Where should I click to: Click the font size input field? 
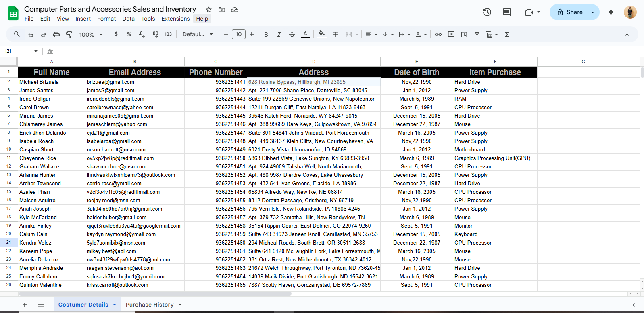click(239, 34)
